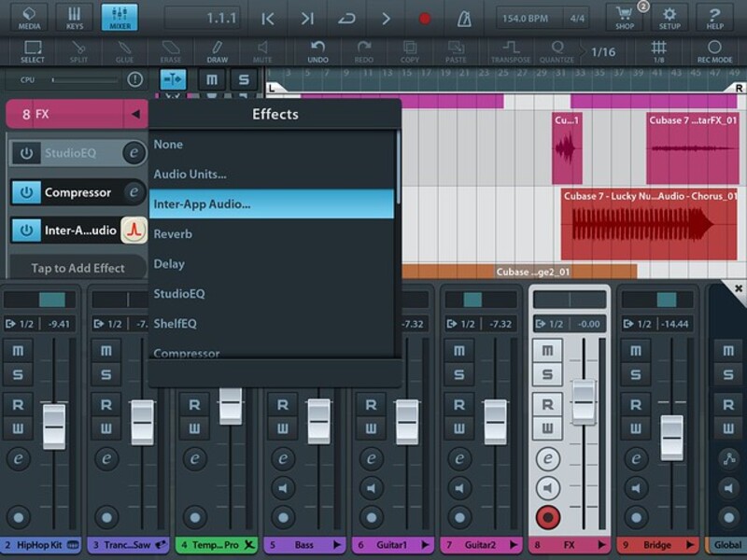Screen dimensions: 747x560
Task: Choose the Select tool
Action: point(33,51)
